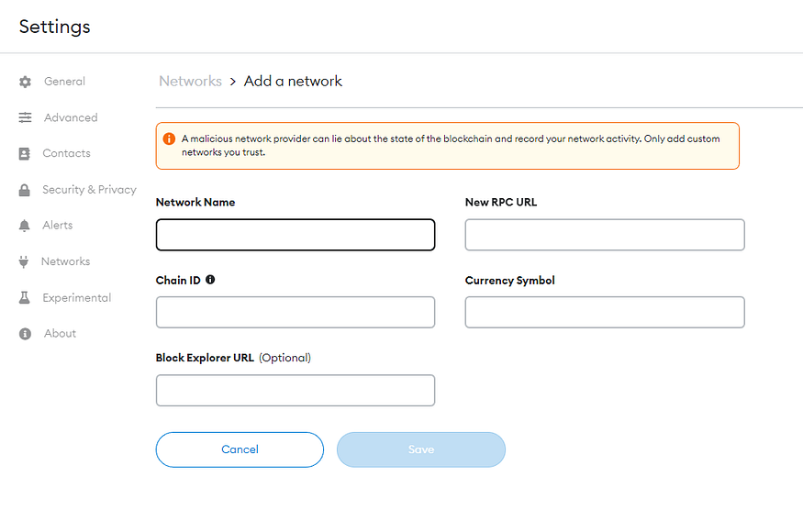Click the Contacts address book icon
This screenshot has height=532, width=803.
point(24,153)
